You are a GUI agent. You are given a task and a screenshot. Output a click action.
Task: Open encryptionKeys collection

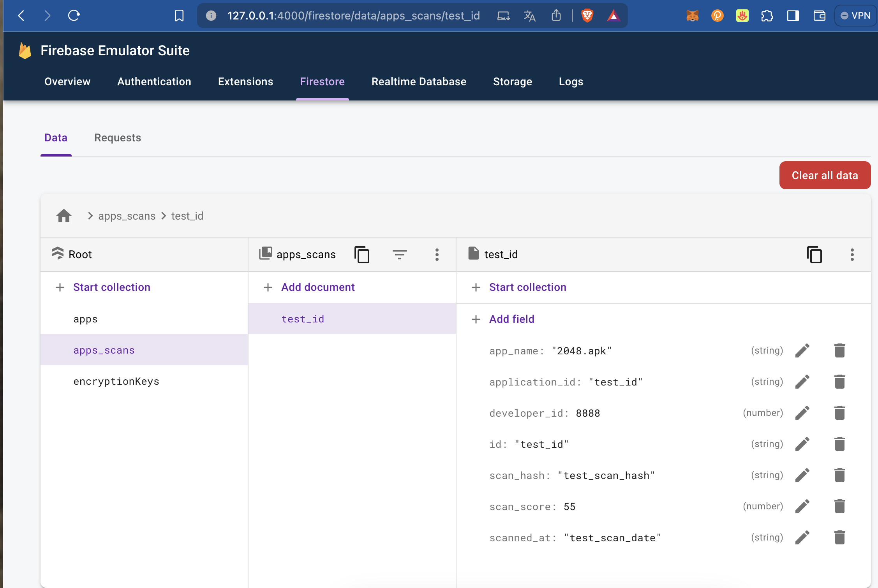pos(144,381)
